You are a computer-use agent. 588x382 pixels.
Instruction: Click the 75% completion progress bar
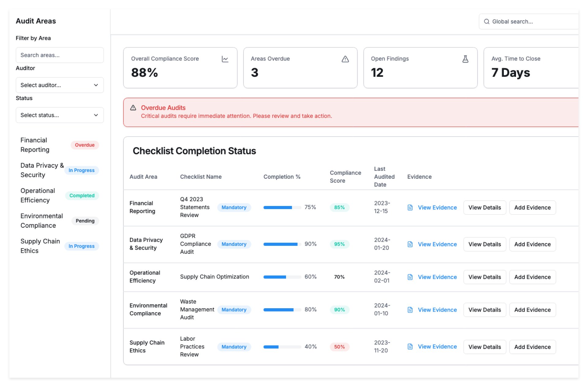click(282, 208)
